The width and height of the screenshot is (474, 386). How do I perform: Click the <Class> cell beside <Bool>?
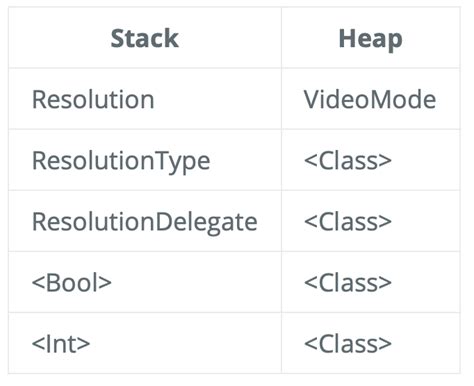(x=371, y=282)
